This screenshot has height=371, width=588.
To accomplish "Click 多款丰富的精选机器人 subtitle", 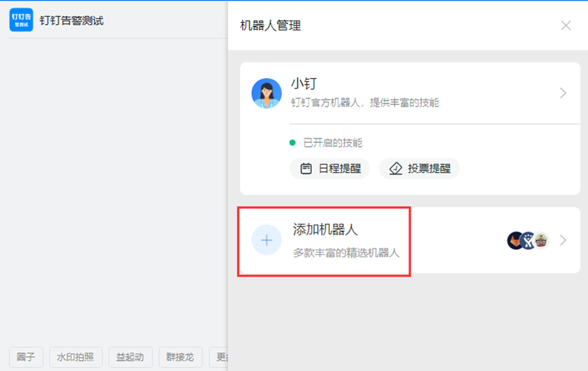I will [346, 253].
